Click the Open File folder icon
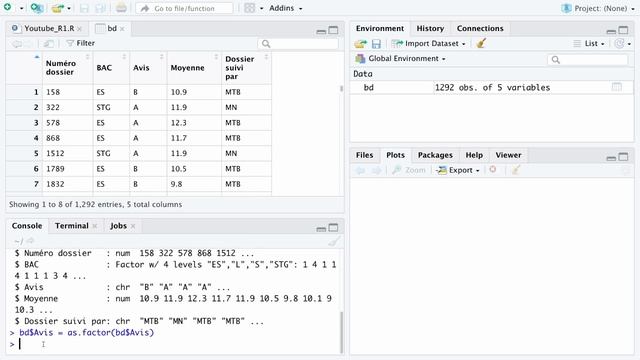 58,8
